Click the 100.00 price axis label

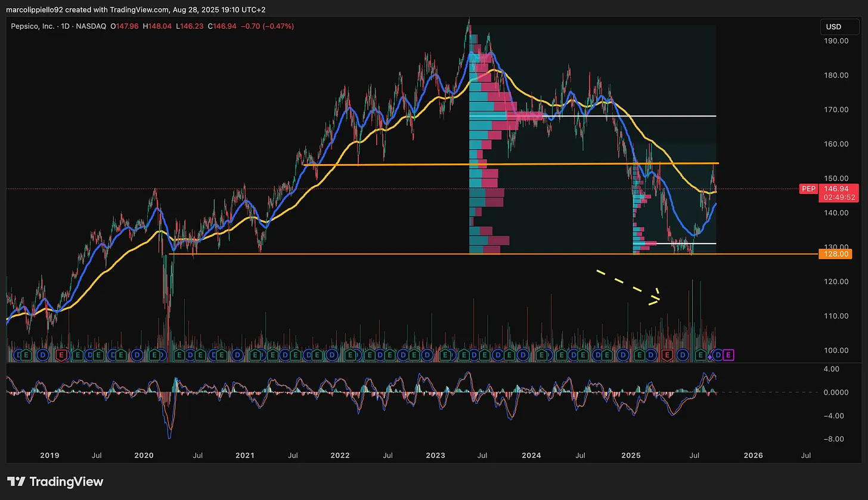pyautogui.click(x=837, y=350)
